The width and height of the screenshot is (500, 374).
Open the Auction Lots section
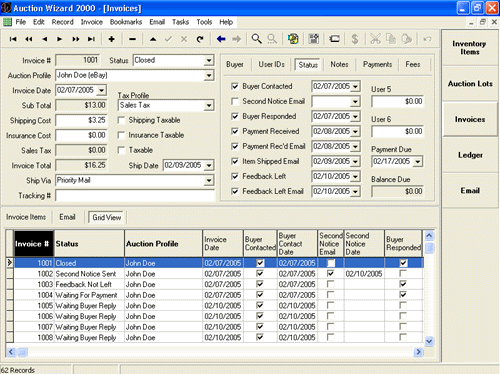point(470,84)
